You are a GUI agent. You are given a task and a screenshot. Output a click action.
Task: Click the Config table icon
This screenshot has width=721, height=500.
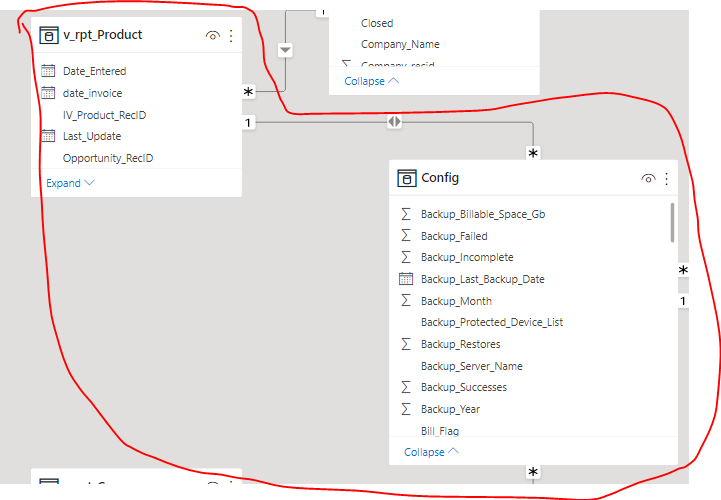point(406,178)
